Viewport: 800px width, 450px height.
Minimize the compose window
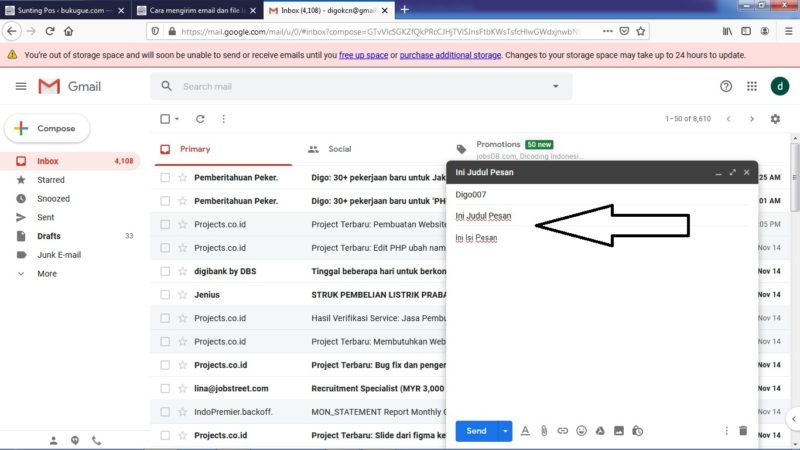[718, 173]
